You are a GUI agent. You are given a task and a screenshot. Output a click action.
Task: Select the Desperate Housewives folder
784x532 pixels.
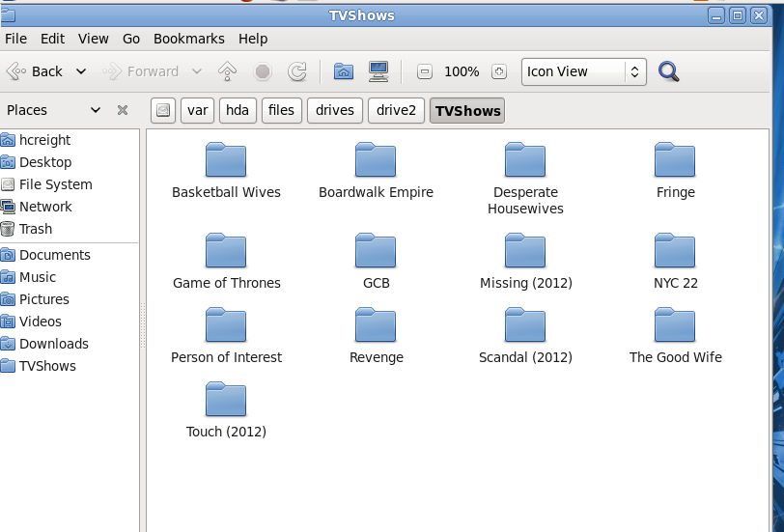point(525,179)
